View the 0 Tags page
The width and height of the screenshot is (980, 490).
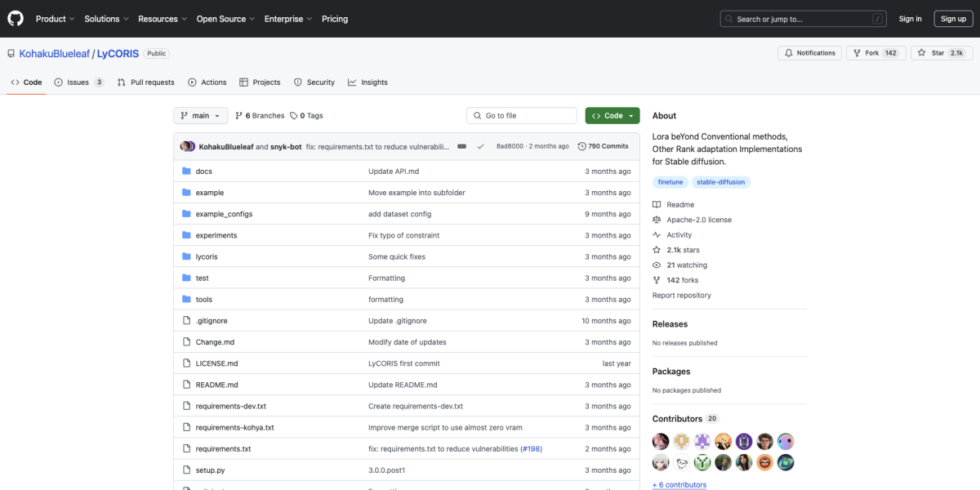[x=307, y=116]
